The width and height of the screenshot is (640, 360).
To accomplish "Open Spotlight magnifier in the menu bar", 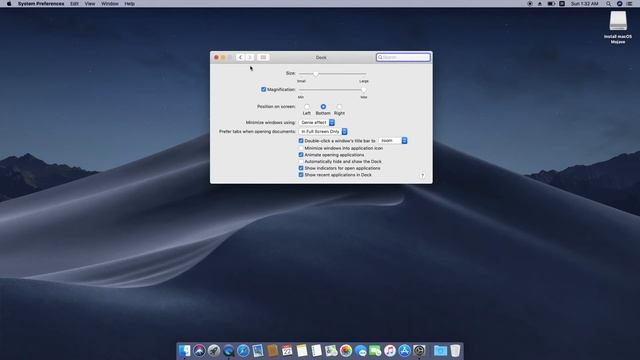I will tap(609, 4).
